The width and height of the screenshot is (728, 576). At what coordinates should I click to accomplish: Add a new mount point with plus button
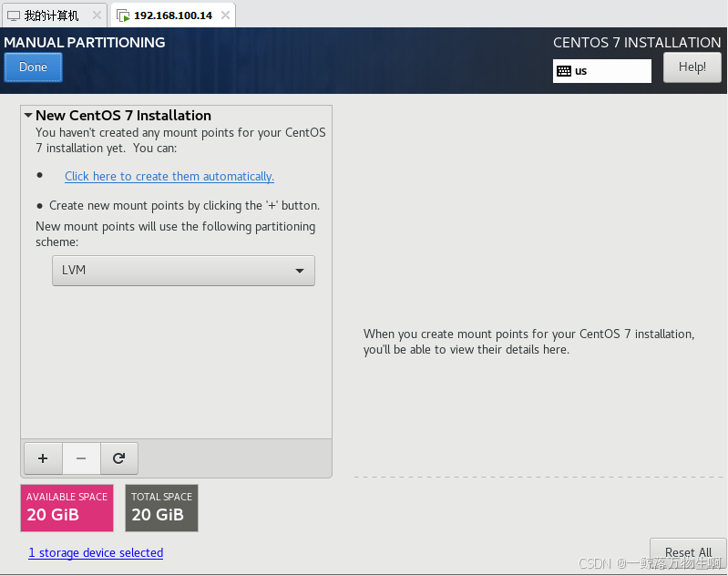(x=43, y=458)
